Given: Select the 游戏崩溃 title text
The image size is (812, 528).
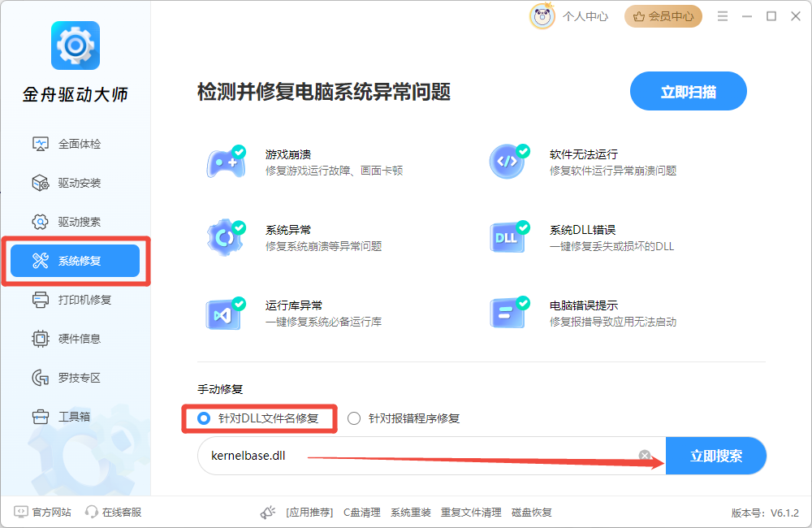Looking at the screenshot, I should coord(288,154).
